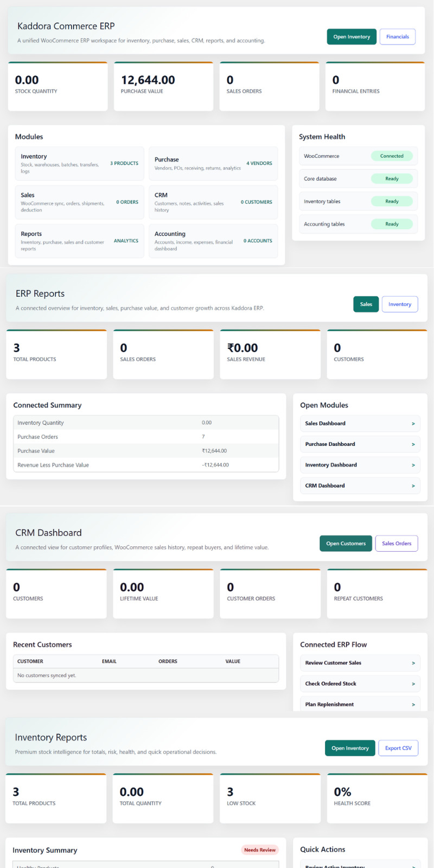Open the Accounting module card
The height and width of the screenshot is (868, 434).
[213, 241]
